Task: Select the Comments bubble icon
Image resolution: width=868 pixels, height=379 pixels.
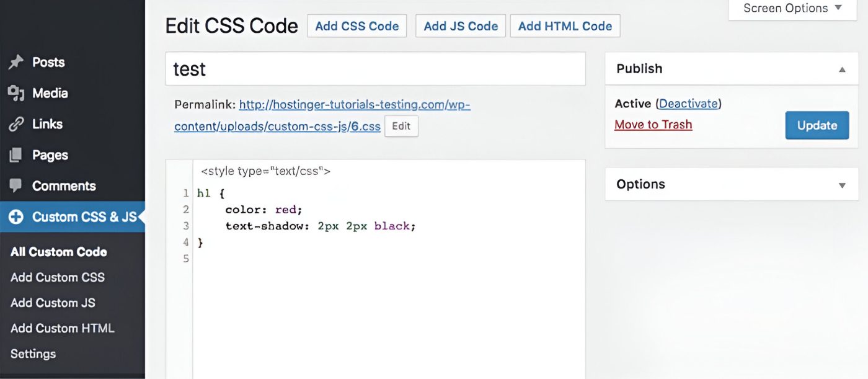Action: pos(17,185)
